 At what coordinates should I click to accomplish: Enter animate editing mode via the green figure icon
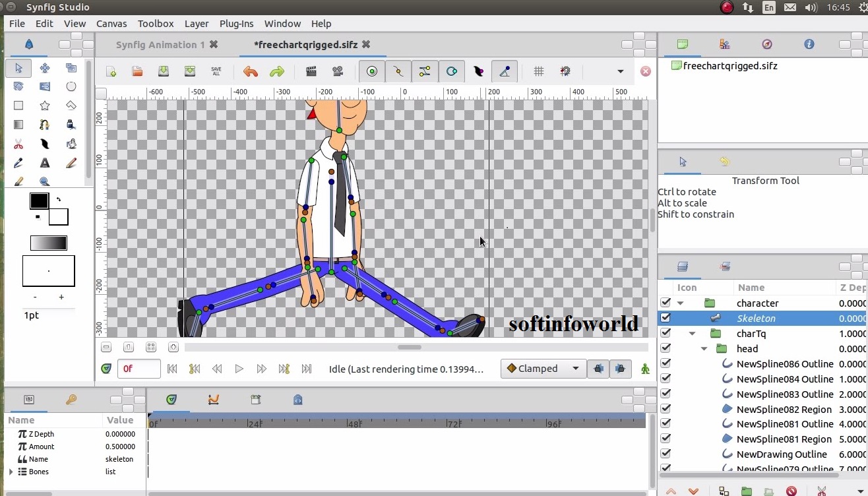tap(645, 369)
